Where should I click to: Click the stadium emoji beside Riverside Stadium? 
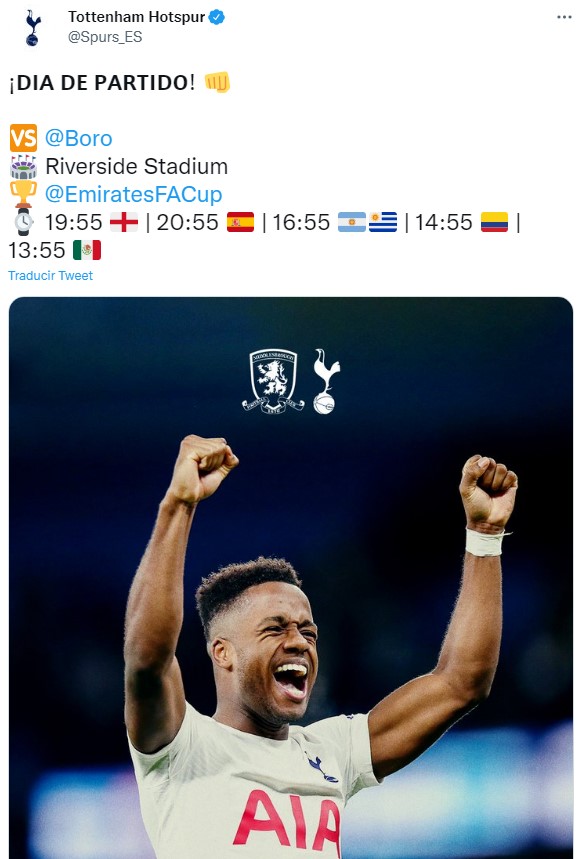click(24, 166)
